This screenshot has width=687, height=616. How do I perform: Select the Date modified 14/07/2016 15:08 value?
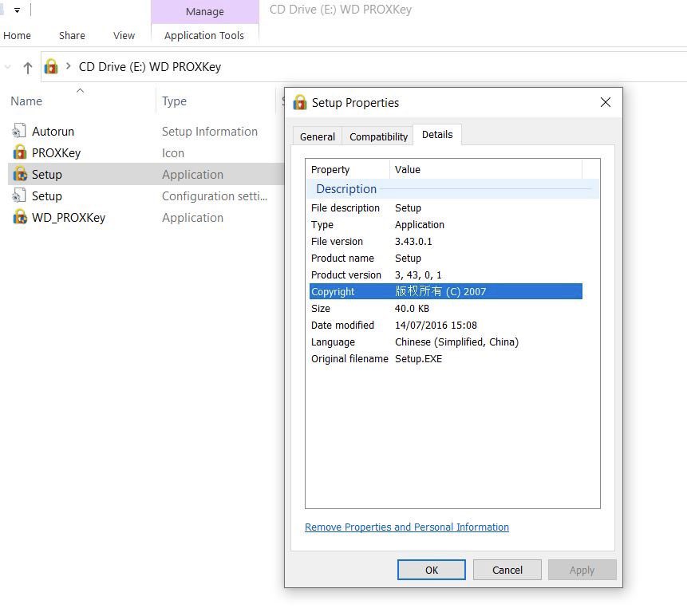pyautogui.click(x=436, y=325)
